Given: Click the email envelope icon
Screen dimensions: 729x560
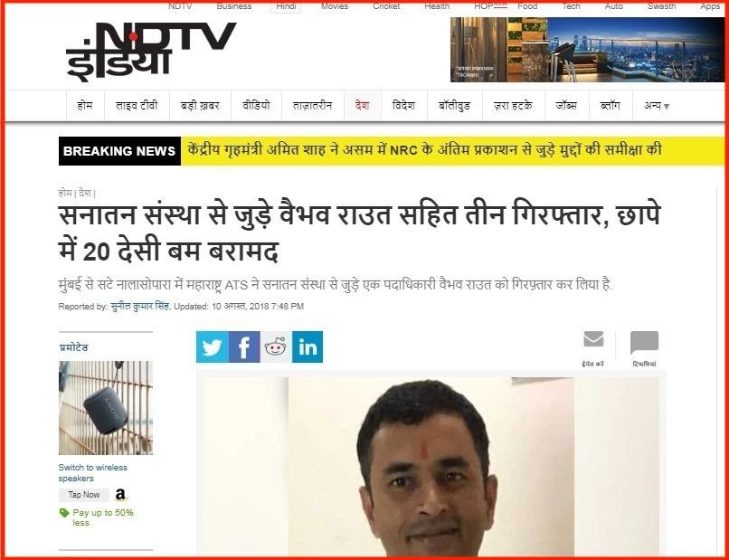Looking at the screenshot, I should tap(593, 339).
